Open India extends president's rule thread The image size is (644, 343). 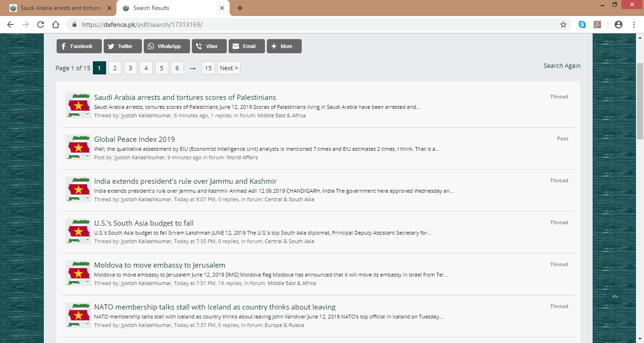(185, 181)
